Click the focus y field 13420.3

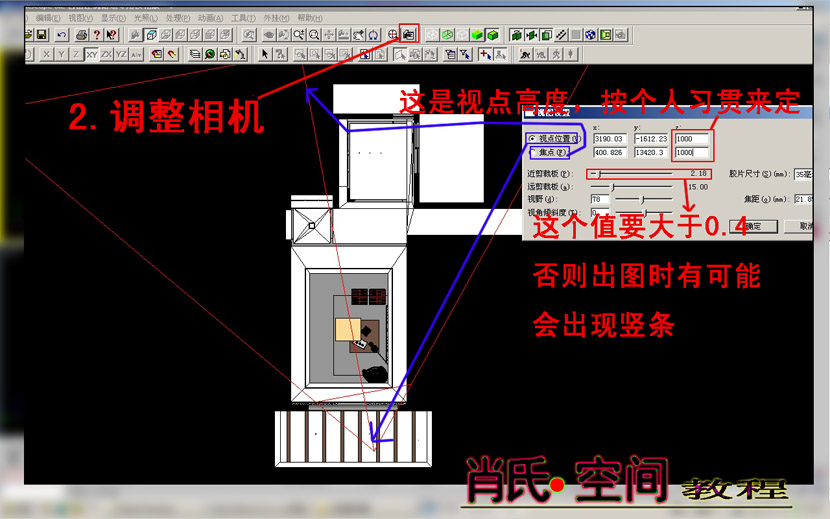point(651,153)
